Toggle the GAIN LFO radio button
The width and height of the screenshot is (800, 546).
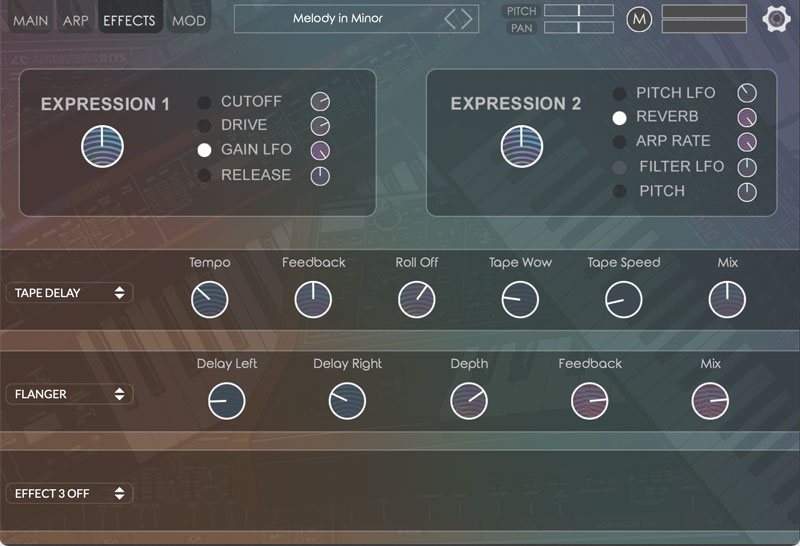(205, 150)
